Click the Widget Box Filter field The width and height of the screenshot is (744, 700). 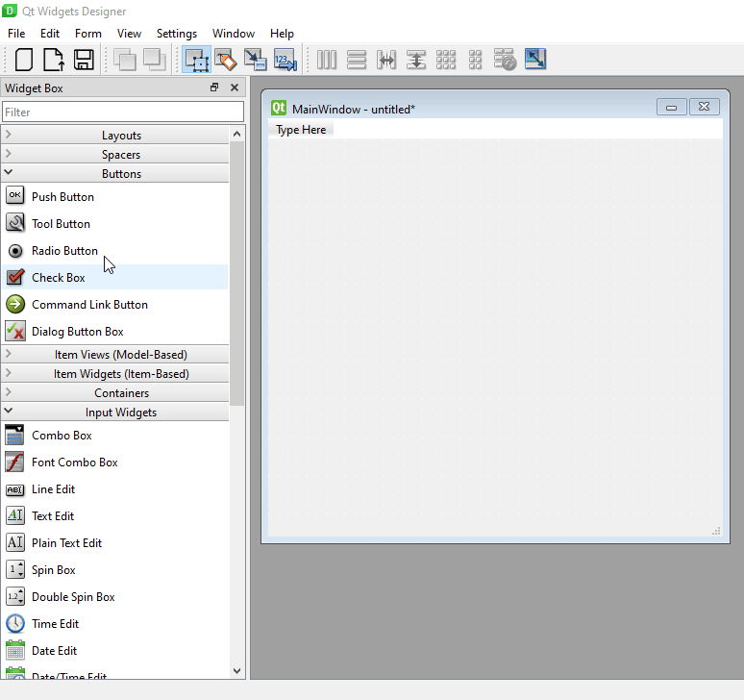(x=123, y=112)
